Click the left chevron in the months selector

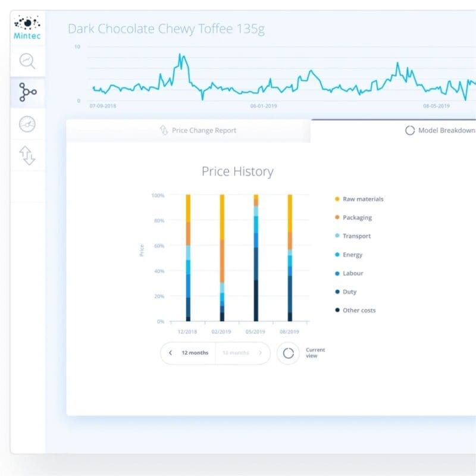click(x=168, y=352)
